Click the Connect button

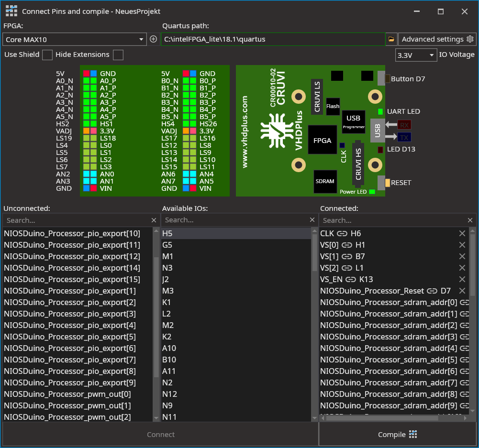click(x=161, y=434)
